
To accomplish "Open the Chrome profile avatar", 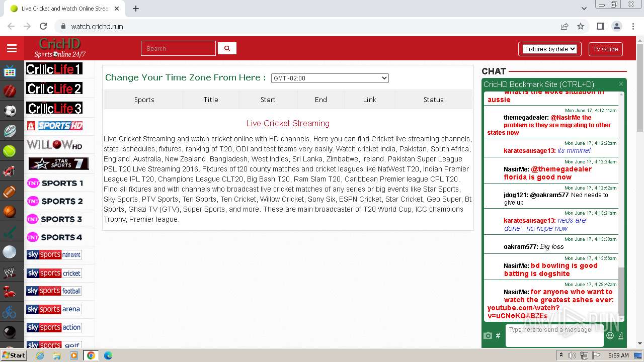I will pyautogui.click(x=617, y=26).
